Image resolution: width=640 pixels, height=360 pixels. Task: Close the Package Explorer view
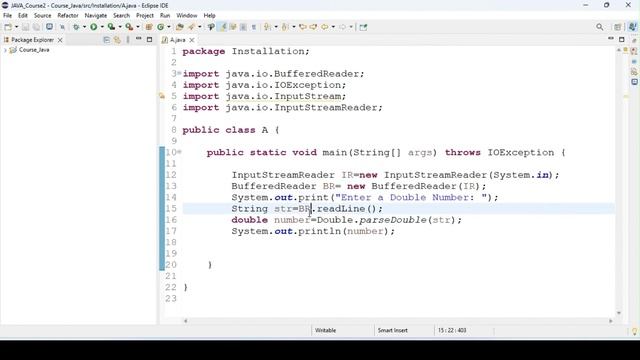[x=60, y=40]
